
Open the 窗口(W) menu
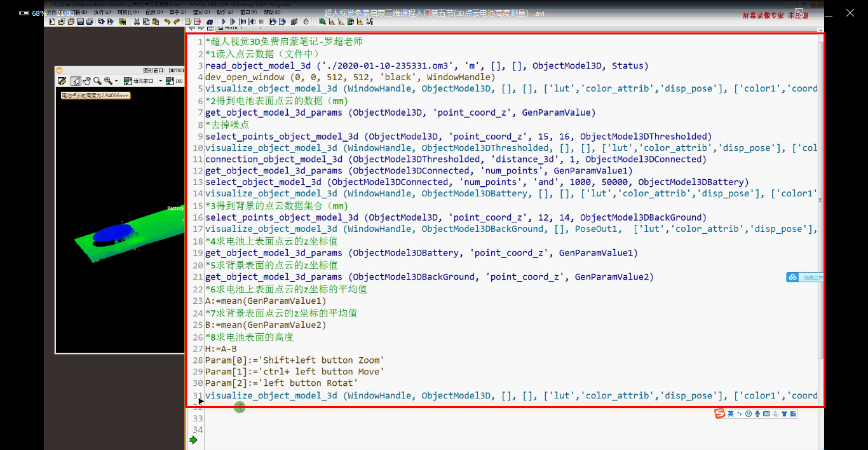point(249,12)
